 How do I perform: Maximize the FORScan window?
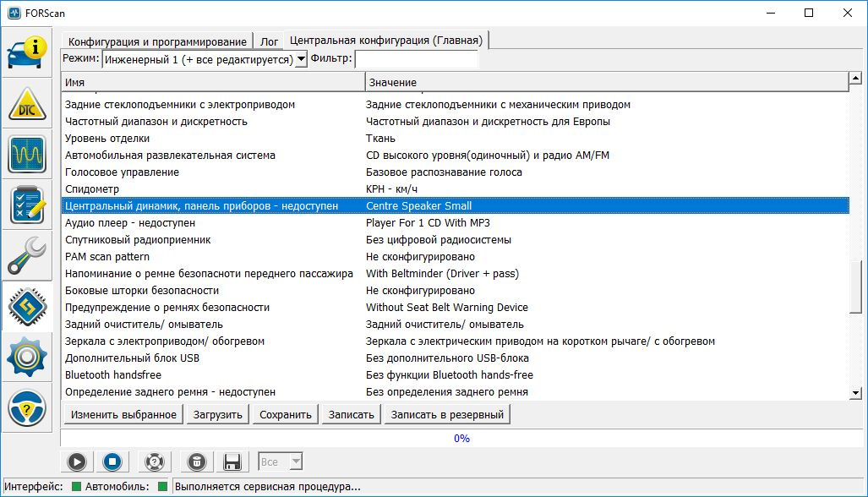click(809, 13)
